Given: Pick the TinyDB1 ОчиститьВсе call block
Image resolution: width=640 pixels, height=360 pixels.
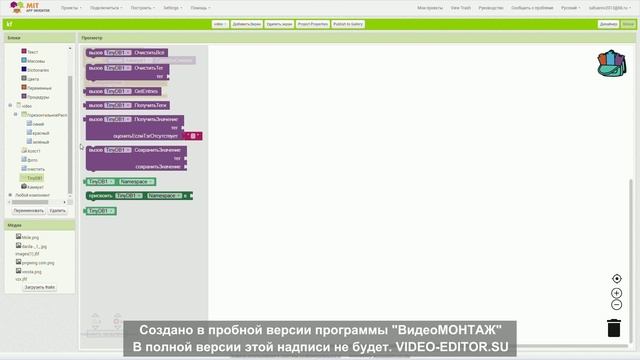Looking at the screenshot, I should [127, 53].
